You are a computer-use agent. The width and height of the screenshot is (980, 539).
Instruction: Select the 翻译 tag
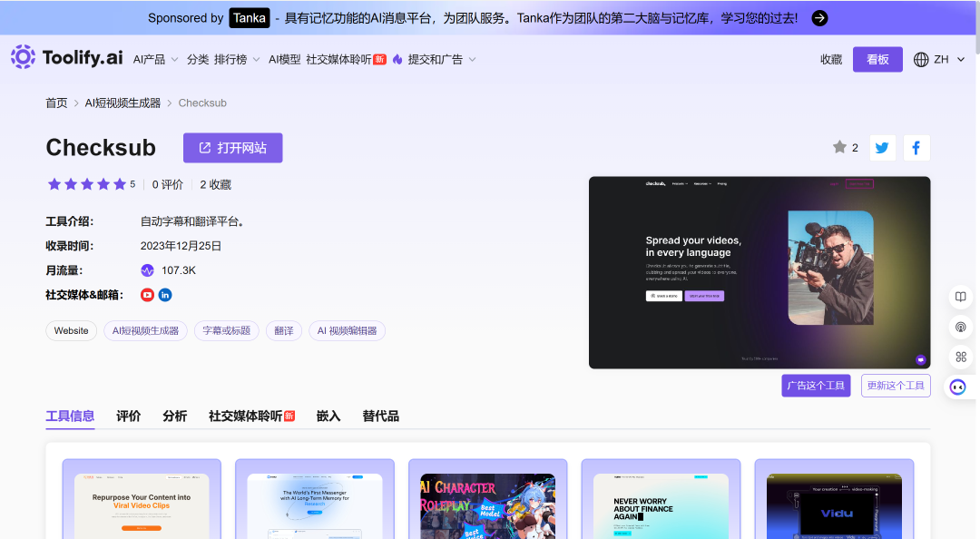click(284, 331)
